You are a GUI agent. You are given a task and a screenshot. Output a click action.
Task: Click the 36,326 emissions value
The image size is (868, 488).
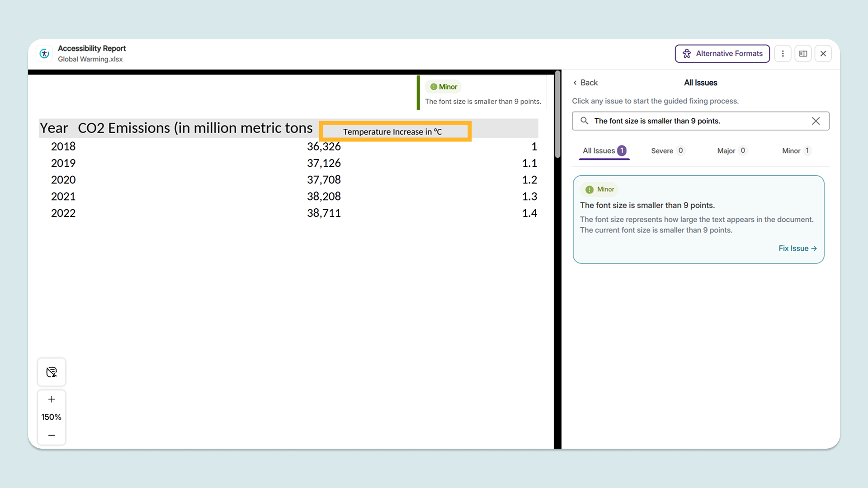pyautogui.click(x=324, y=146)
